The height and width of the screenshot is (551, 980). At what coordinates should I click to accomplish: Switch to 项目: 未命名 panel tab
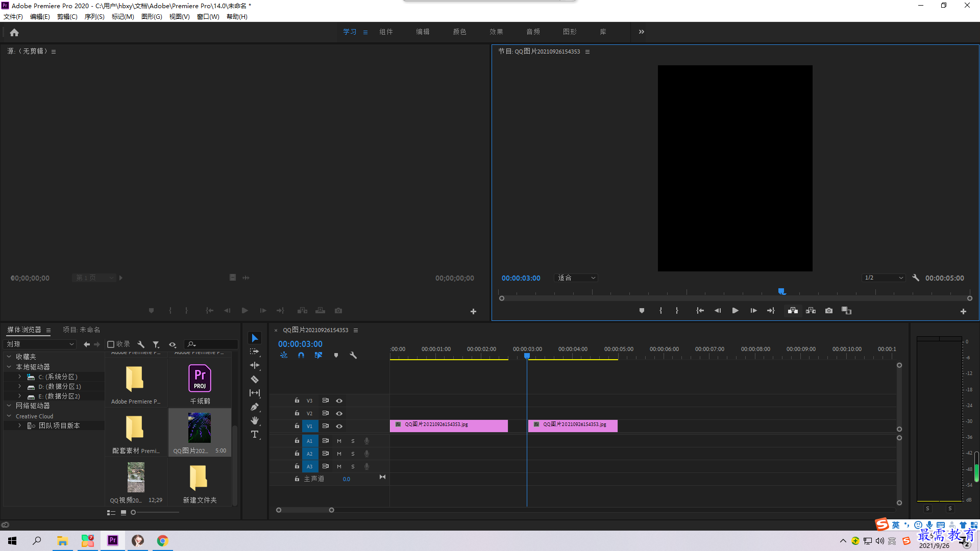pos(82,330)
